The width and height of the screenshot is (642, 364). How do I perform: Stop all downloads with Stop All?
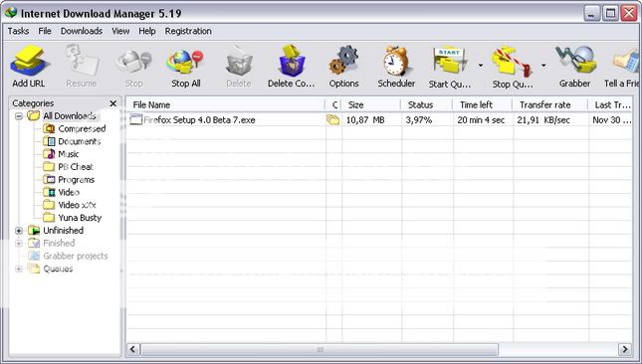185,62
